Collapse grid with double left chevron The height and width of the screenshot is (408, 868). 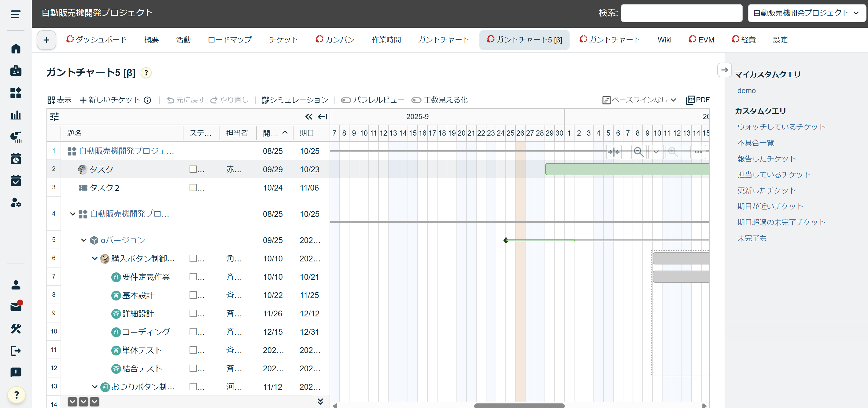[308, 117]
